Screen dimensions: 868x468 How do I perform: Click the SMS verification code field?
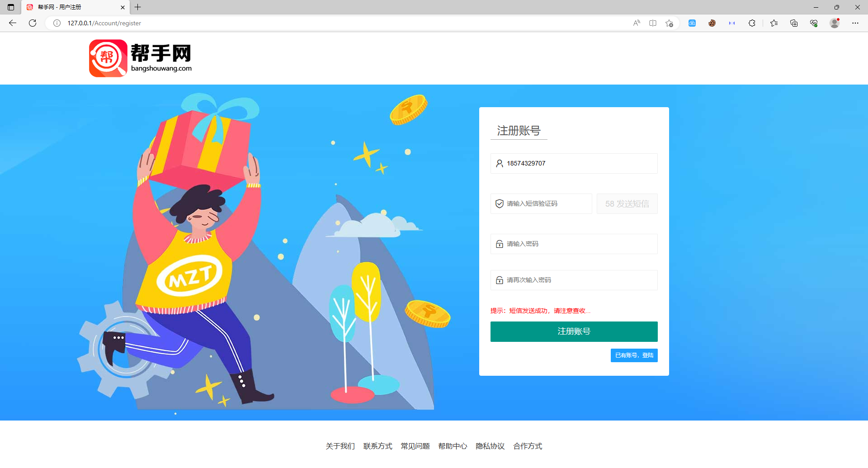pos(541,204)
